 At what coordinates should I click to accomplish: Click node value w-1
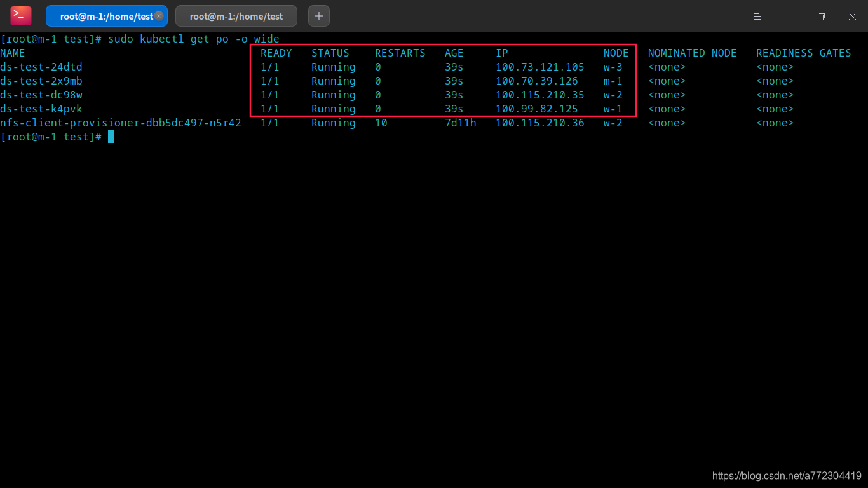coord(613,109)
